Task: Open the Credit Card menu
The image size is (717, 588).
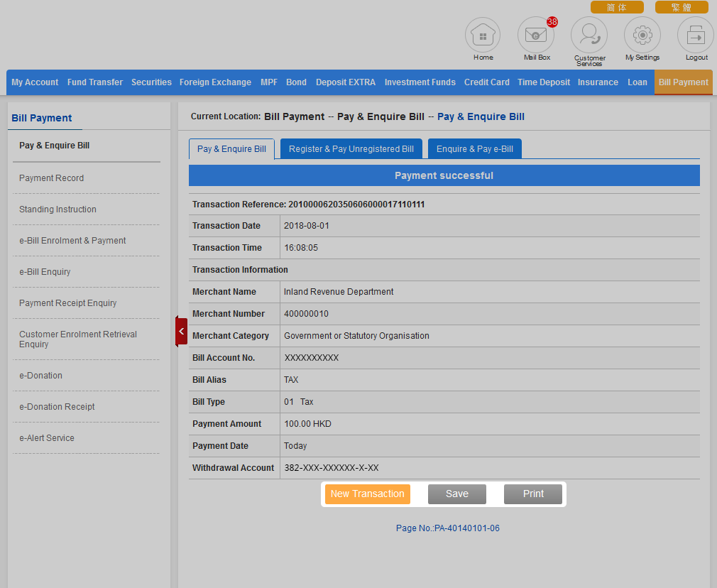Action: (x=486, y=82)
